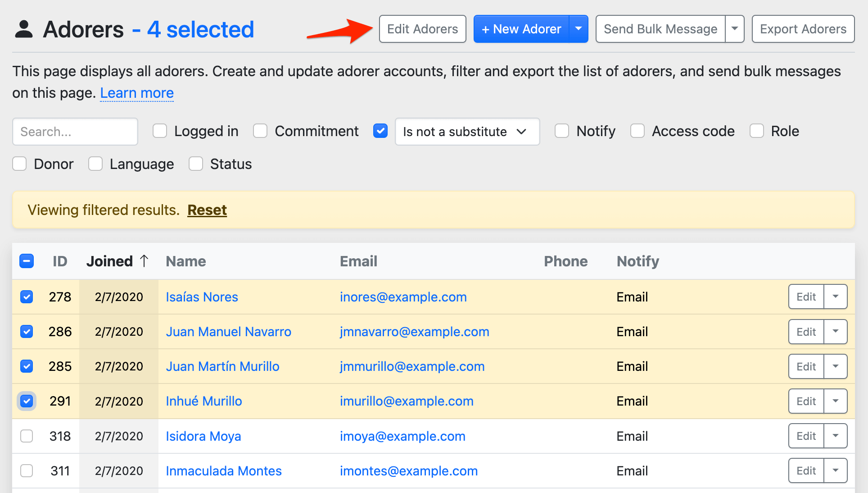Click into the Search input field

(x=75, y=132)
